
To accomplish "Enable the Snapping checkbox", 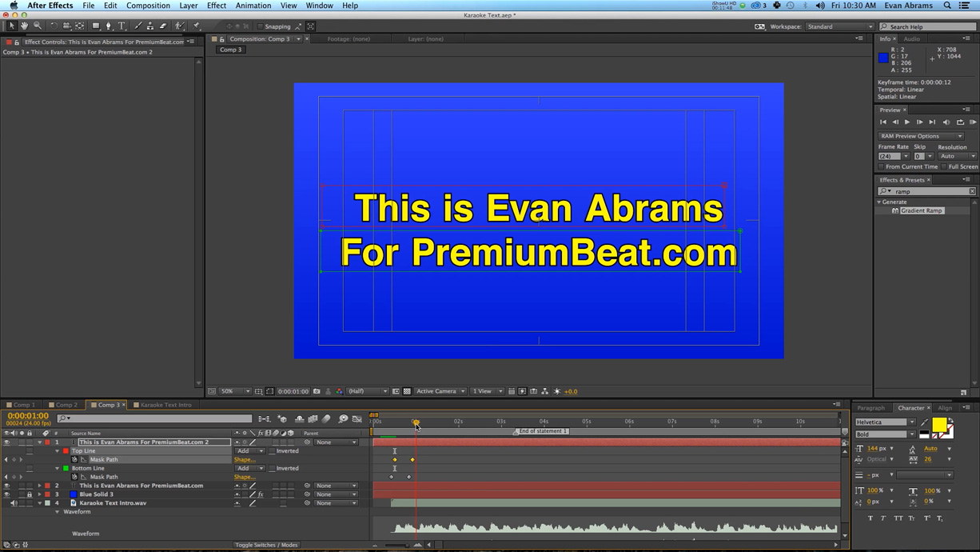I will 260,26.
